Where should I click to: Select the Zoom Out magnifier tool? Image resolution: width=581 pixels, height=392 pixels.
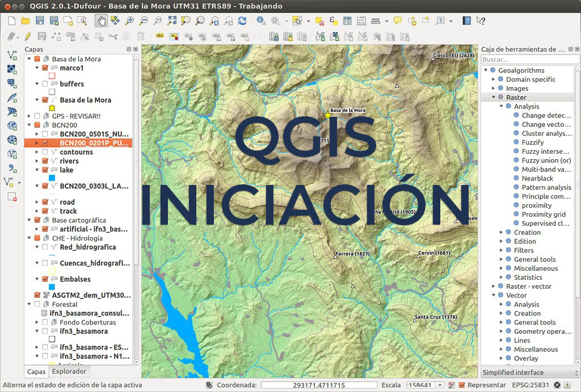coord(144,20)
